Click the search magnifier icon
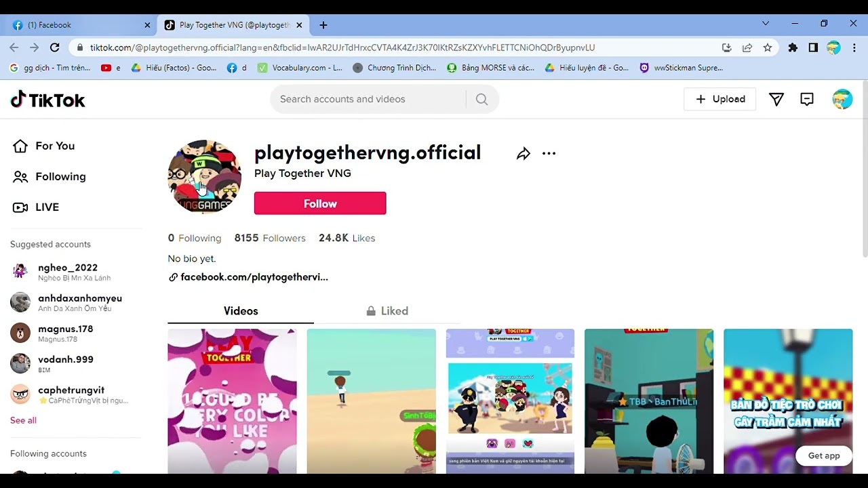The image size is (868, 488). [x=481, y=100]
